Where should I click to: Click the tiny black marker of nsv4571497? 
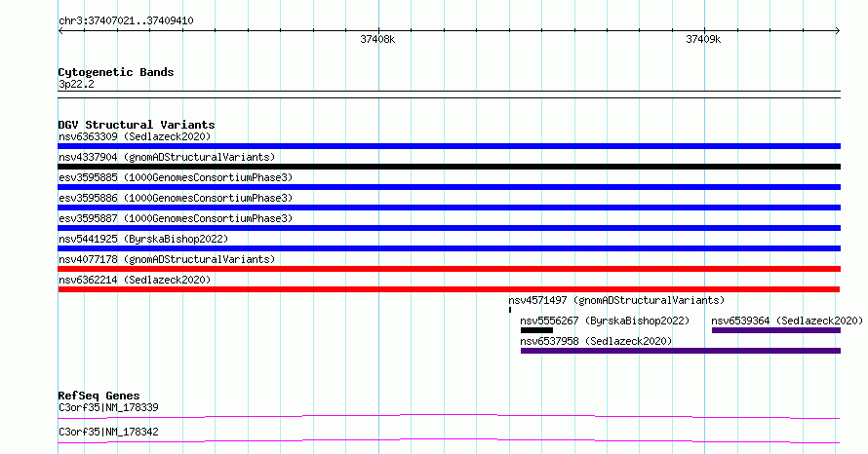[510, 310]
